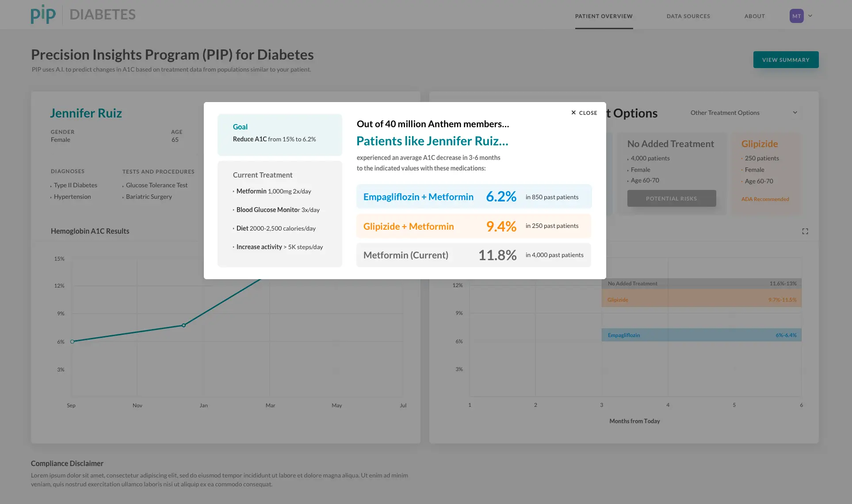Click the pip logo icon
The width and height of the screenshot is (852, 504).
[x=43, y=14]
